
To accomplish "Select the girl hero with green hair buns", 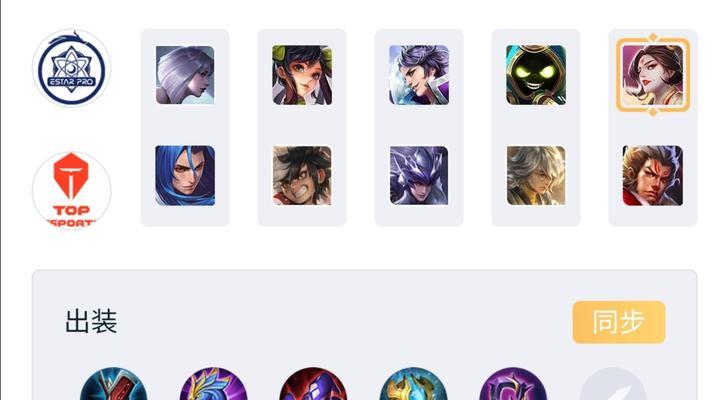I will (x=302, y=75).
